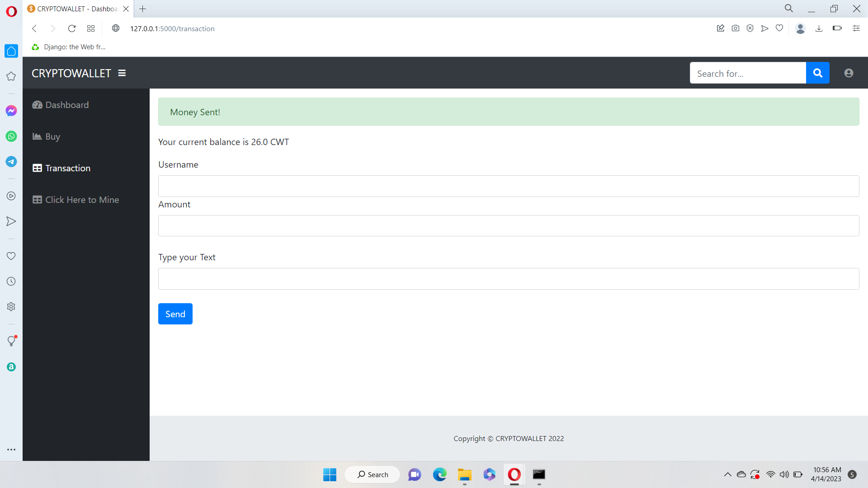Toggle battery saver mode
This screenshot has height=488, width=868.
click(x=837, y=28)
